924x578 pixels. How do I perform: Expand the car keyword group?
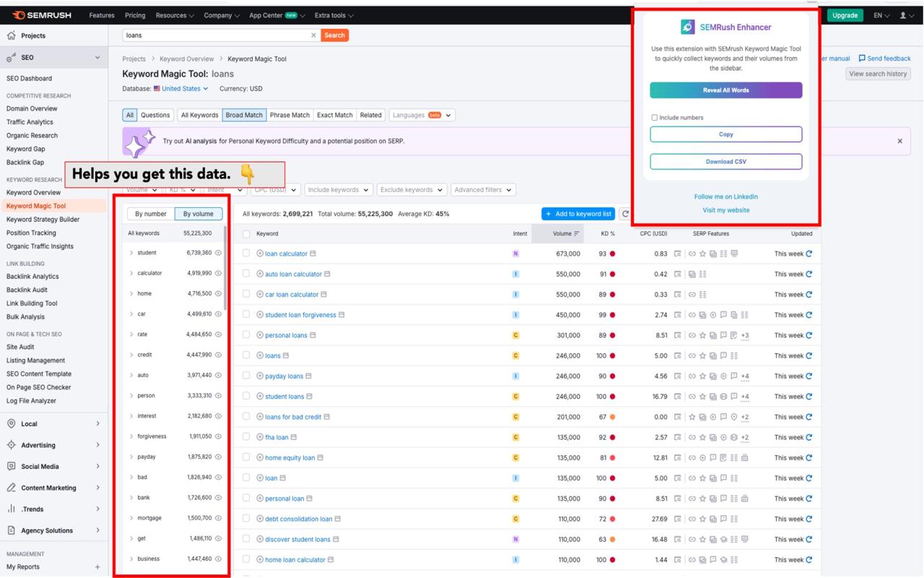coord(131,314)
